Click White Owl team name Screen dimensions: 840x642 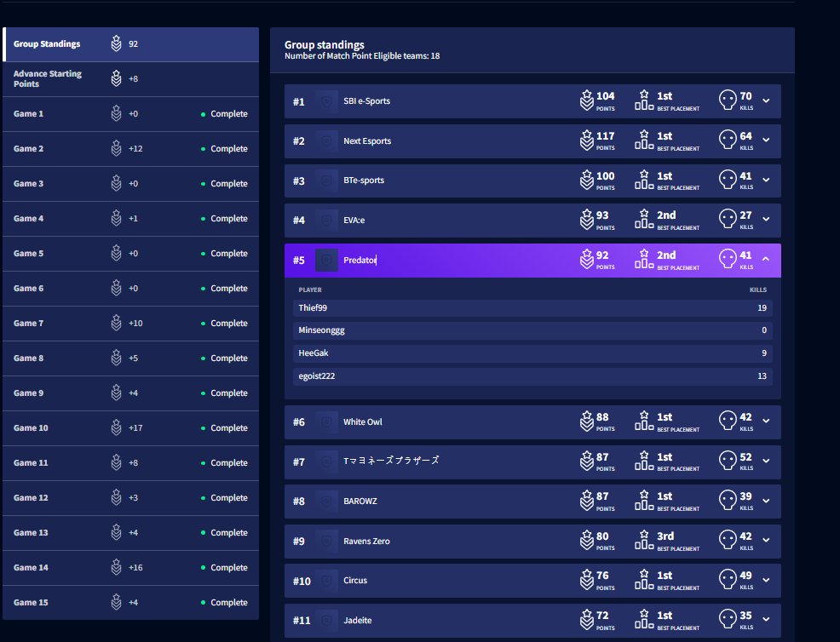pos(363,422)
